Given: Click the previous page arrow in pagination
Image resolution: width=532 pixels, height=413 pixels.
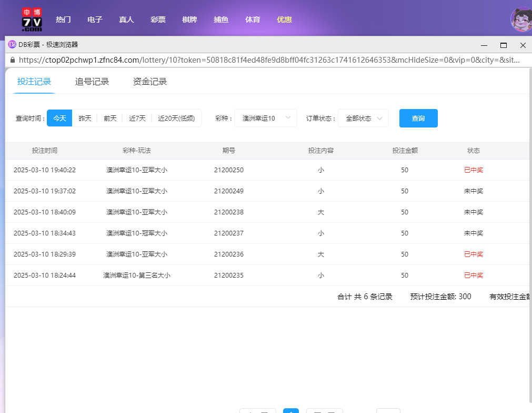Looking at the screenshot, I should click(x=257, y=411).
